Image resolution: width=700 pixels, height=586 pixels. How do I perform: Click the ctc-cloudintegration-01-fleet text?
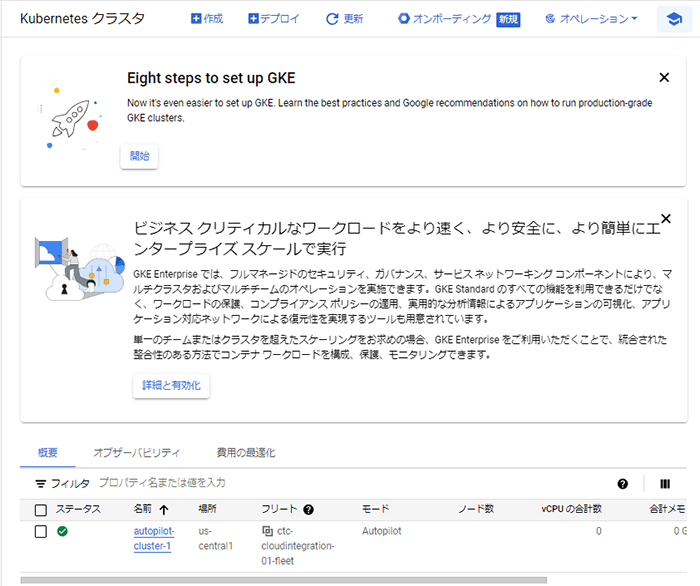[298, 546]
